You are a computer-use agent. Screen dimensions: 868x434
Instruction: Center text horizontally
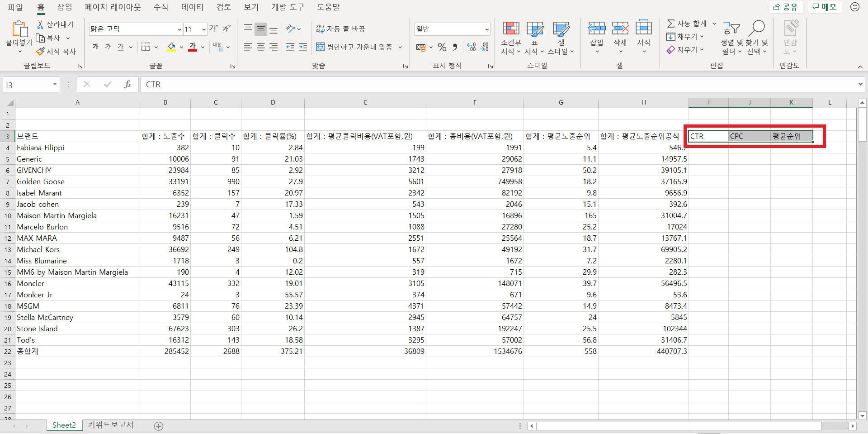coord(261,47)
